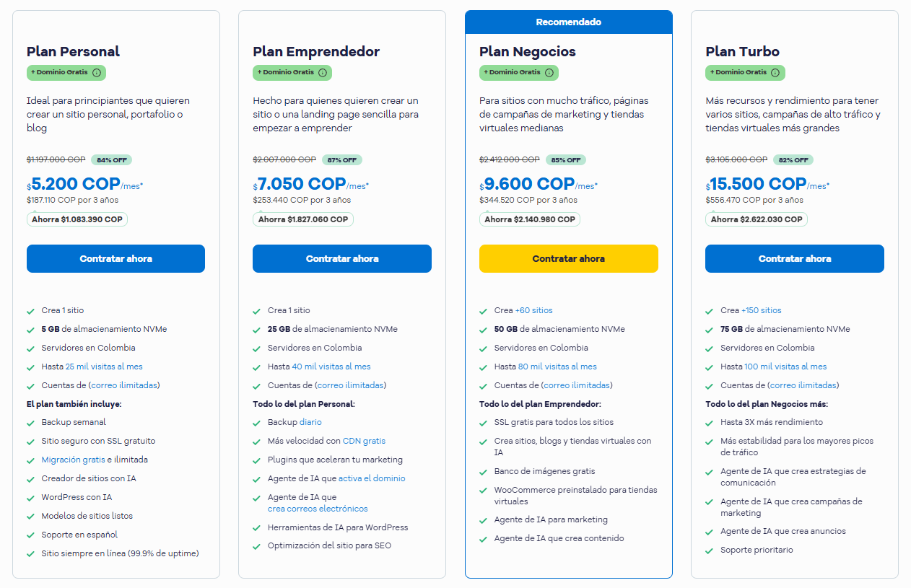The image size is (911, 588).
Task: Select the 'Recomendado' banner on Plan Negocios
Action: [x=568, y=22]
